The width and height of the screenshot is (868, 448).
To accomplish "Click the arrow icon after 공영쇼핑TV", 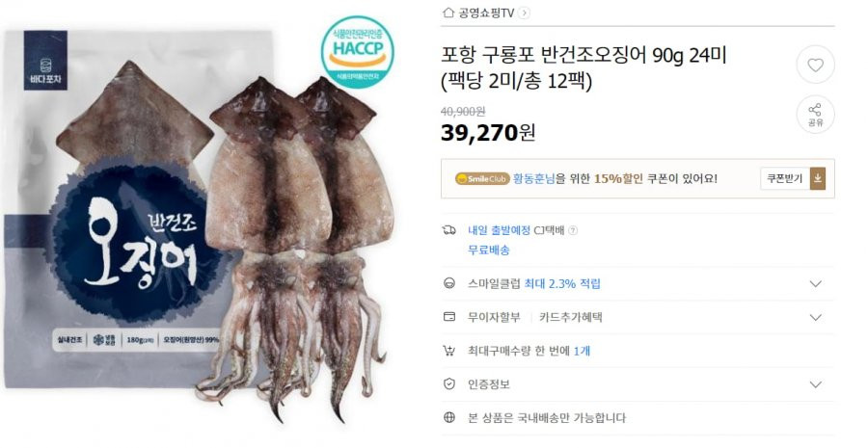I will pyautogui.click(x=525, y=13).
